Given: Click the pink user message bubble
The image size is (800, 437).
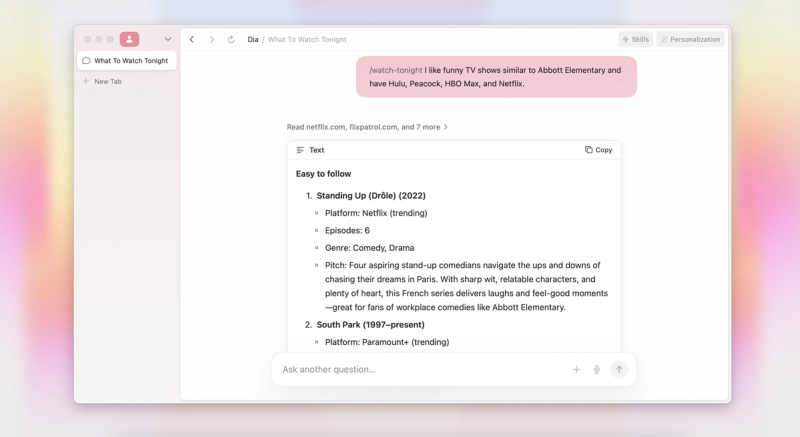Looking at the screenshot, I should 496,77.
